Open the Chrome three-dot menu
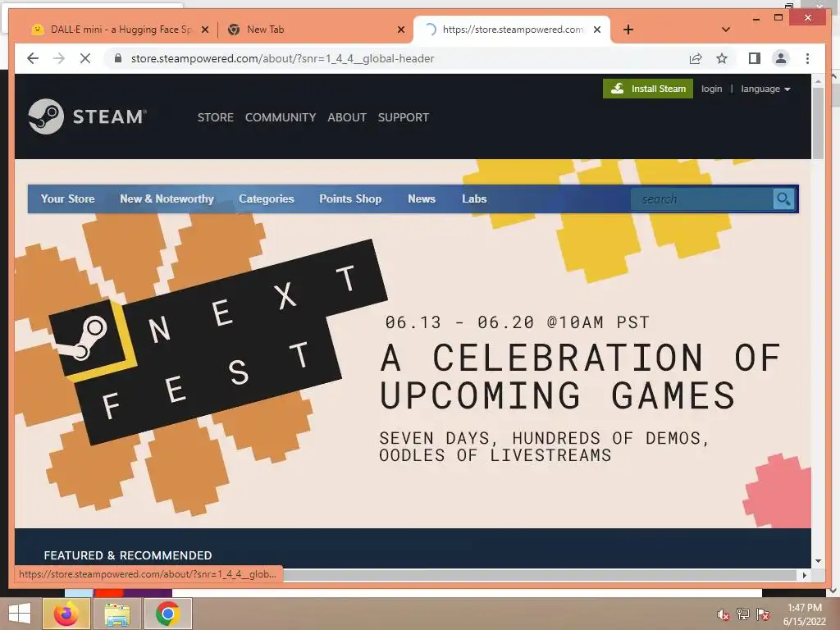Image resolution: width=840 pixels, height=630 pixels. 807,58
